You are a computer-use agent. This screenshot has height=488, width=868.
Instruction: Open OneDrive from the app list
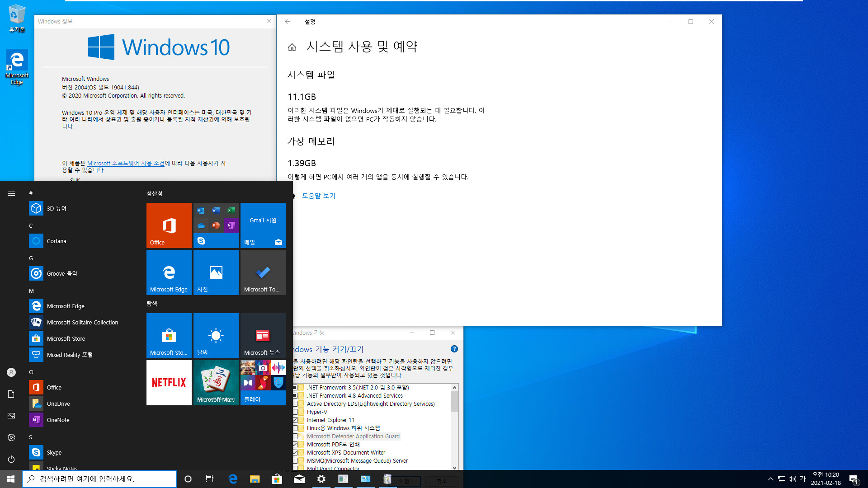pos(81,404)
